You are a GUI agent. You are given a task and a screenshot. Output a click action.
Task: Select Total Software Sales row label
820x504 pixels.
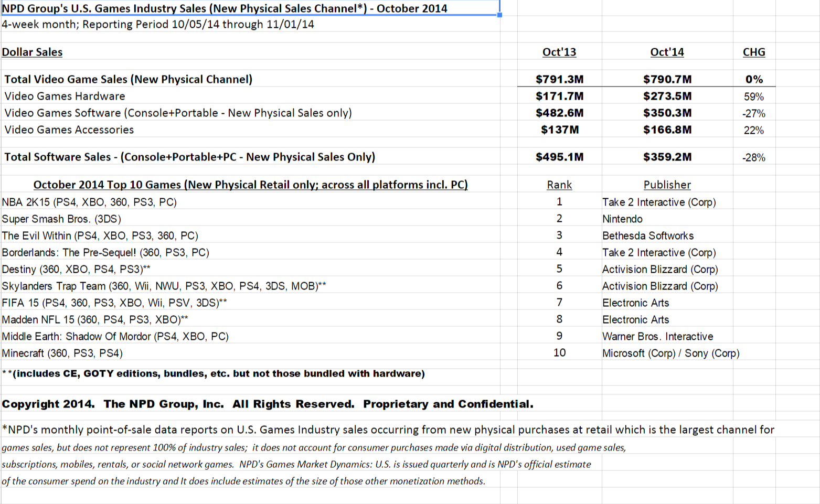pyautogui.click(x=189, y=157)
